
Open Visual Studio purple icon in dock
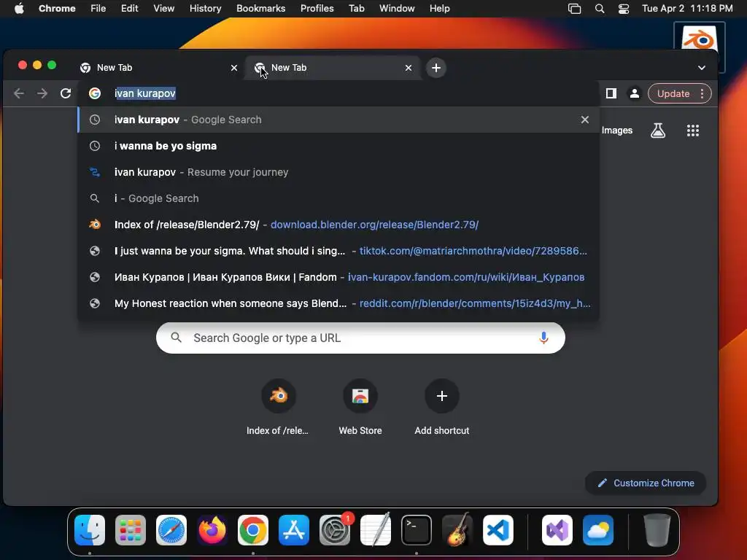[557, 530]
